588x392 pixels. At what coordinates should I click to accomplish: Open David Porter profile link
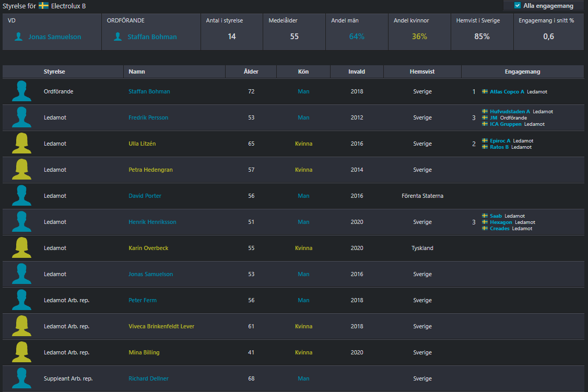coord(145,196)
